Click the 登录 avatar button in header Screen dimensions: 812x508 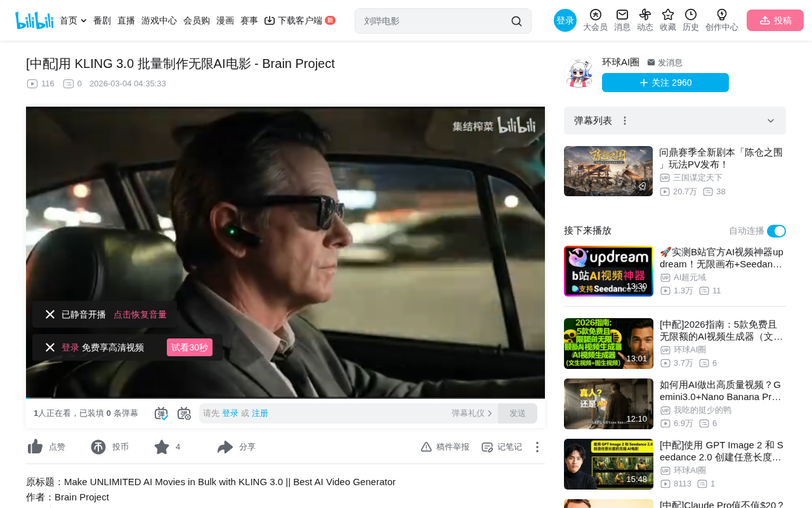(x=565, y=20)
